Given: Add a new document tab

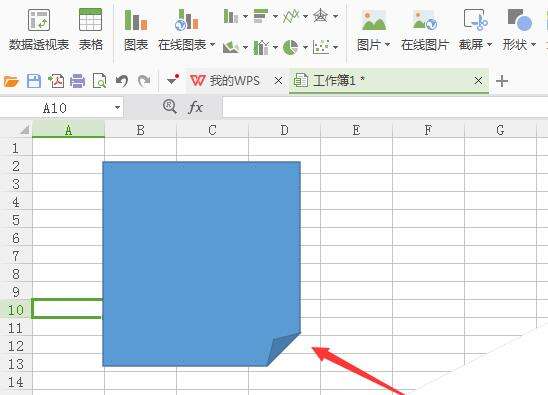Looking at the screenshot, I should [x=502, y=81].
